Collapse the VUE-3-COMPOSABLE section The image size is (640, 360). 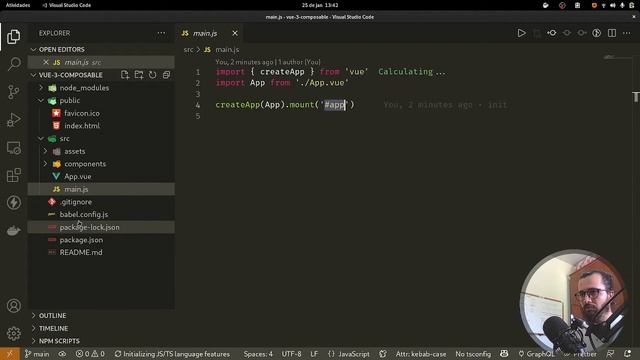pyautogui.click(x=70, y=75)
